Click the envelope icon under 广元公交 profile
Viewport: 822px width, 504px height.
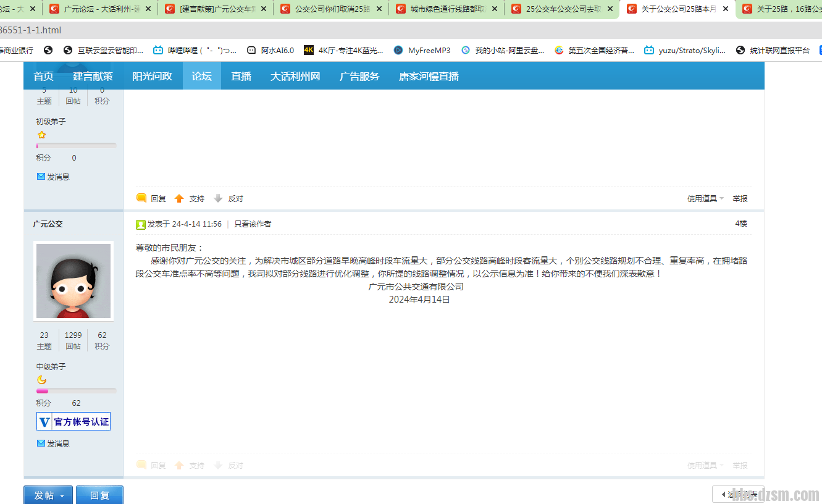point(41,443)
